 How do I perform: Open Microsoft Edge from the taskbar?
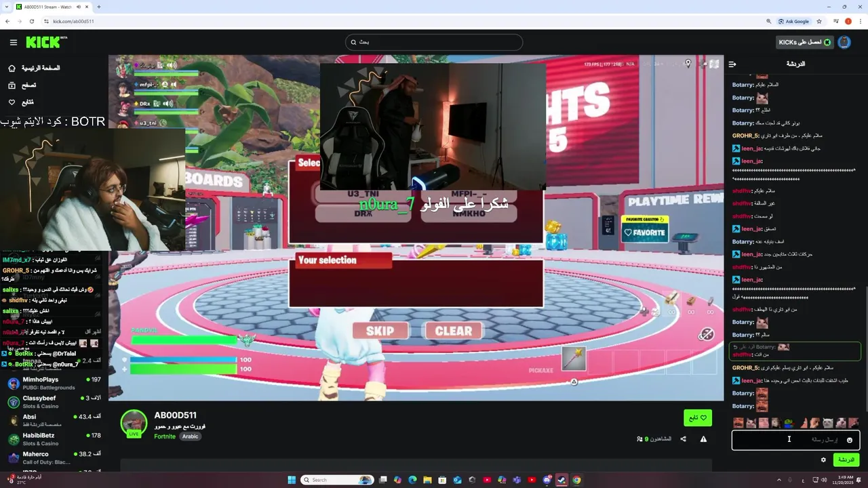point(412,480)
